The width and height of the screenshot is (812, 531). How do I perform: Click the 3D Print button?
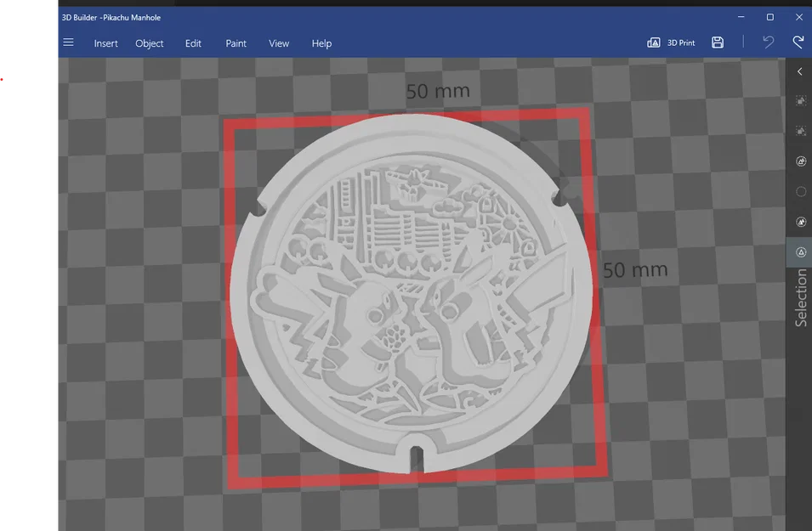671,42
